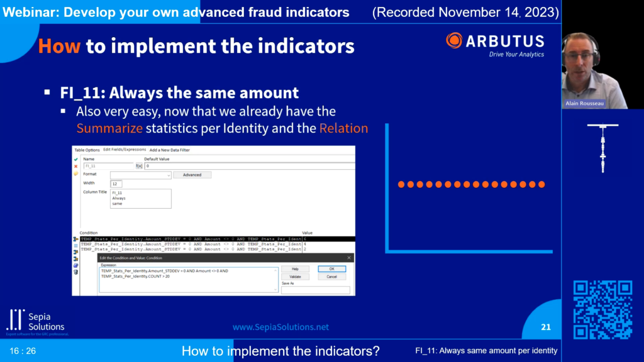Viewport: 644px width, 362px height.
Task: Click the Expression box scroll-up arrow
Action: click(275, 270)
